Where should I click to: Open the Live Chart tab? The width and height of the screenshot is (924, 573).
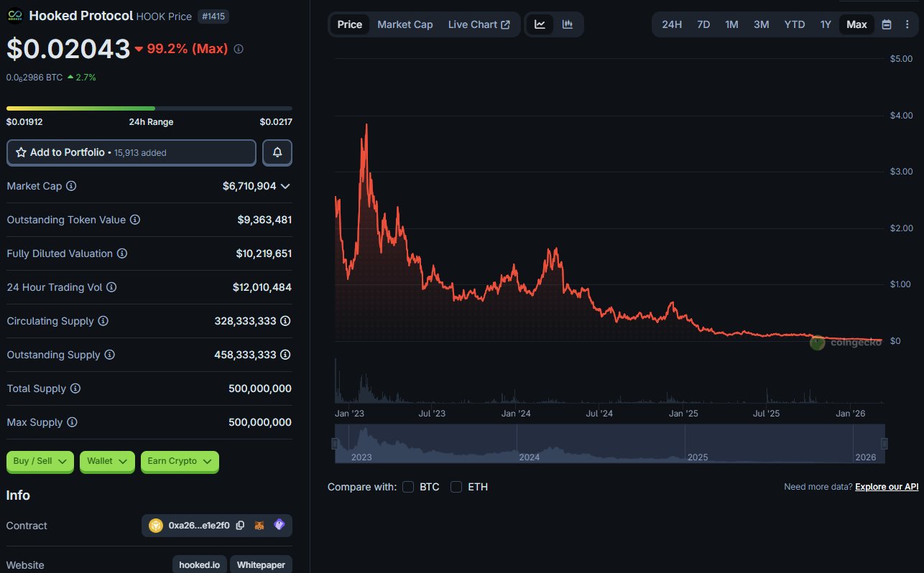coord(479,24)
